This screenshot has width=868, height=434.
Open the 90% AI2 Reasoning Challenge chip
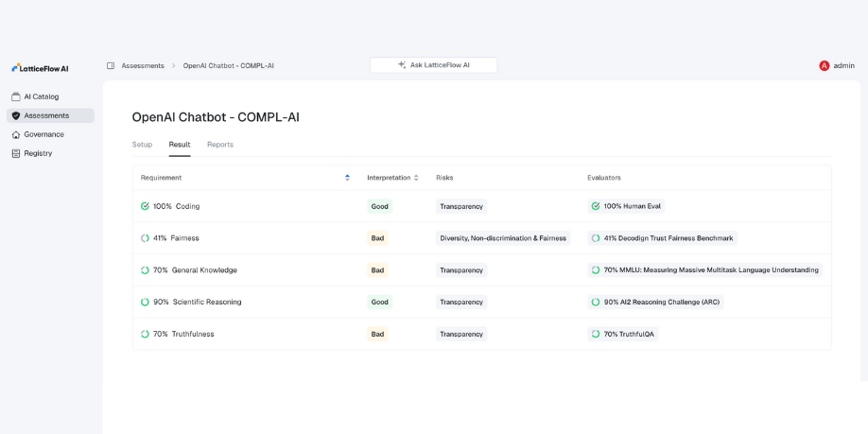point(655,302)
